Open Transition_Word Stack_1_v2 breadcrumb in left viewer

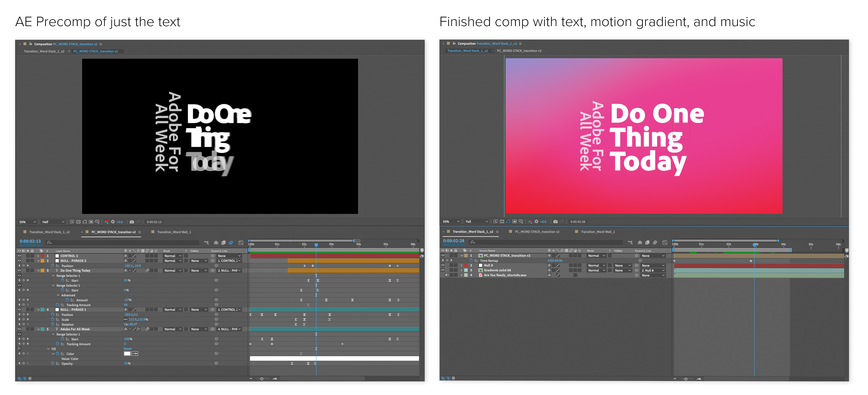(x=44, y=52)
